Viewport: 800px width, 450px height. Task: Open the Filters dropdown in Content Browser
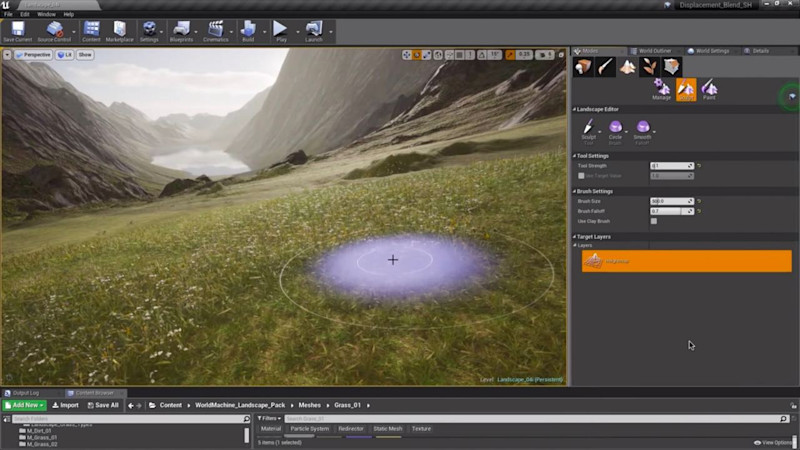pos(269,418)
